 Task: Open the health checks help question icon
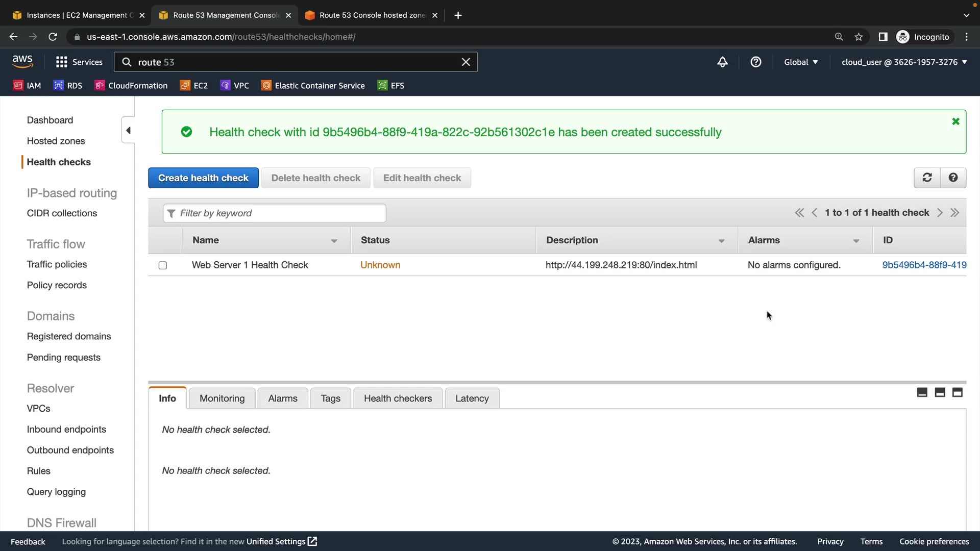point(953,178)
